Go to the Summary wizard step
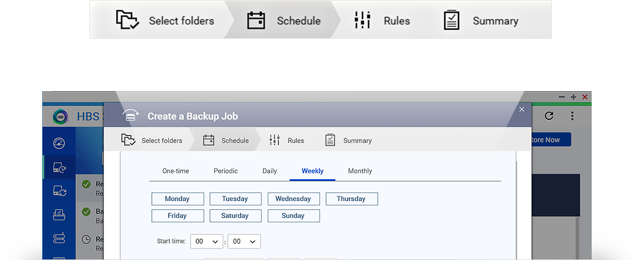This screenshot has width=644, height=260. pos(349,141)
